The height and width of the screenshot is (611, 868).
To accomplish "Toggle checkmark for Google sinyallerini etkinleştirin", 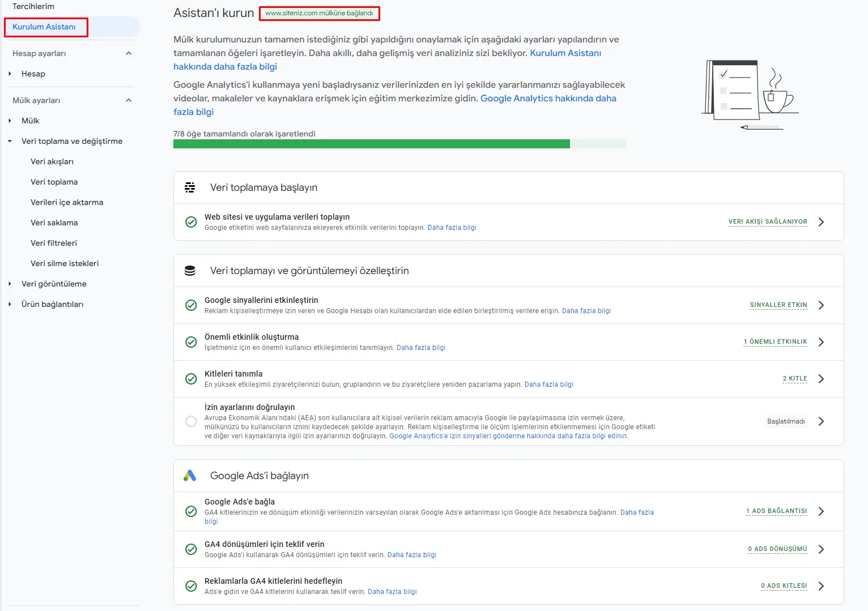I will [x=192, y=305].
